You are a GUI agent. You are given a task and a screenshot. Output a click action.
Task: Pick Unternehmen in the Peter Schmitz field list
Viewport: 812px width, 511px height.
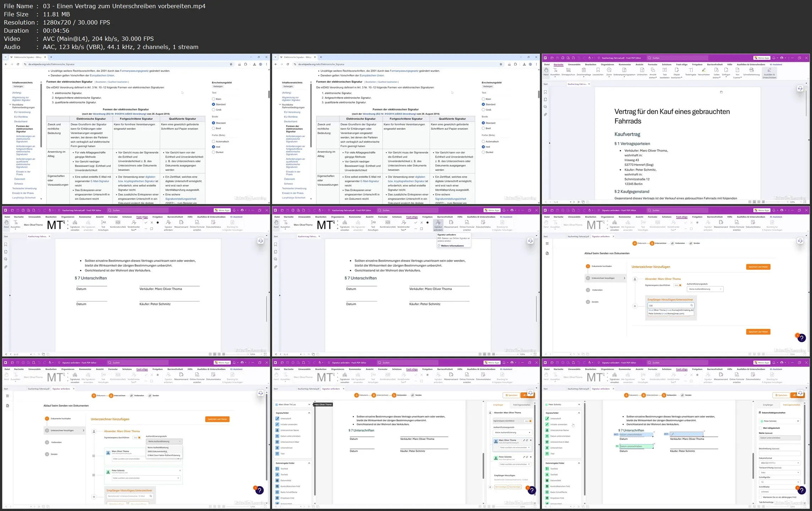tap(556, 448)
